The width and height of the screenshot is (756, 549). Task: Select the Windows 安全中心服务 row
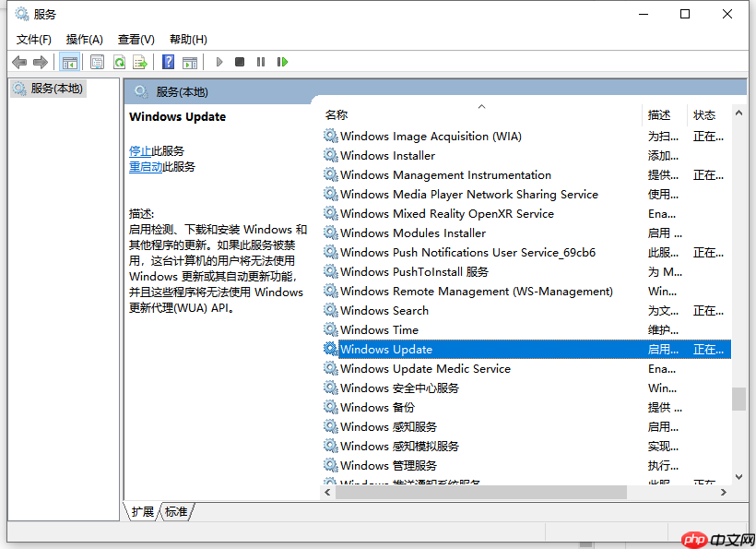[526, 388]
